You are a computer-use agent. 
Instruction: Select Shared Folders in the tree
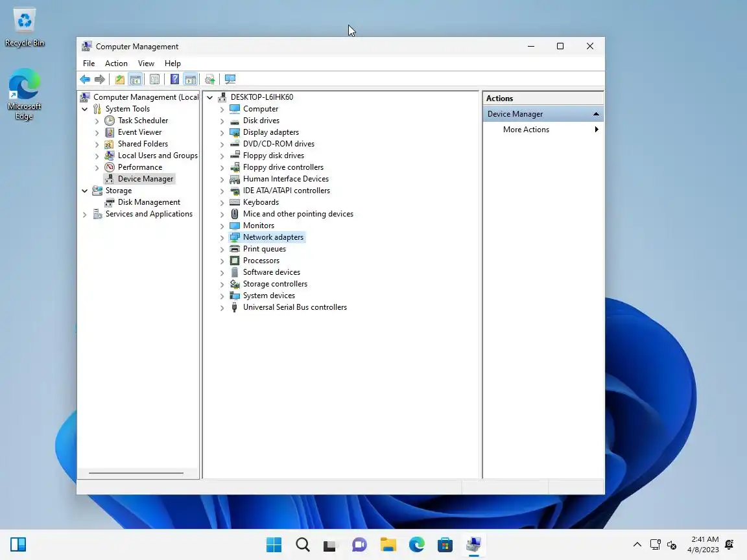[x=143, y=144]
